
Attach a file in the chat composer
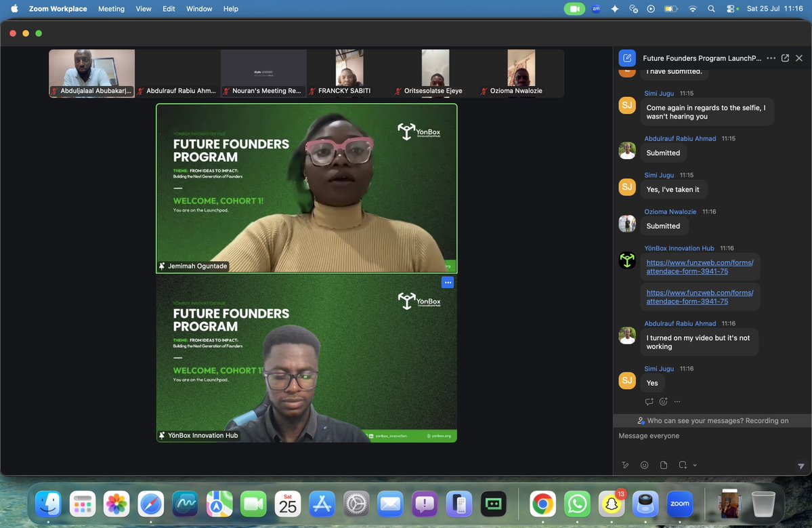tap(664, 465)
